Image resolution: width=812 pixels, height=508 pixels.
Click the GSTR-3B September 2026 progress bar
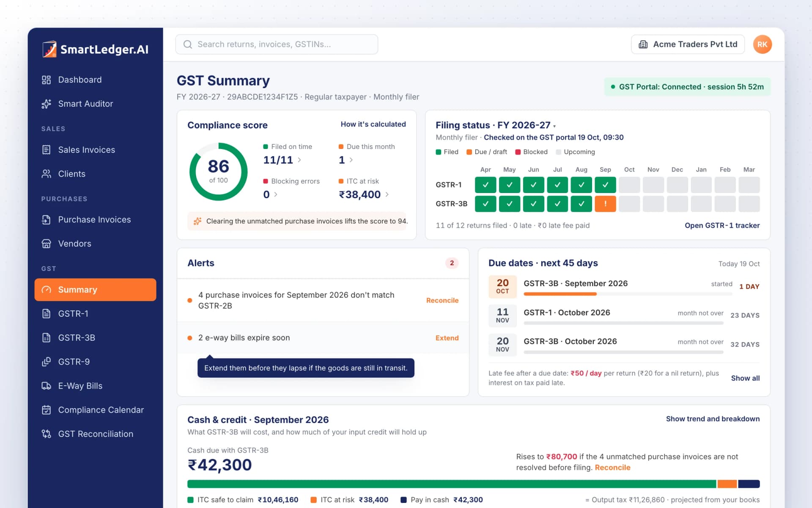628,294
